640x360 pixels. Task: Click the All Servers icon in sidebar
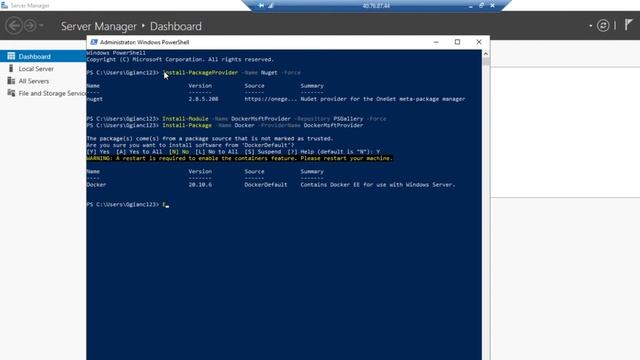[x=11, y=80]
